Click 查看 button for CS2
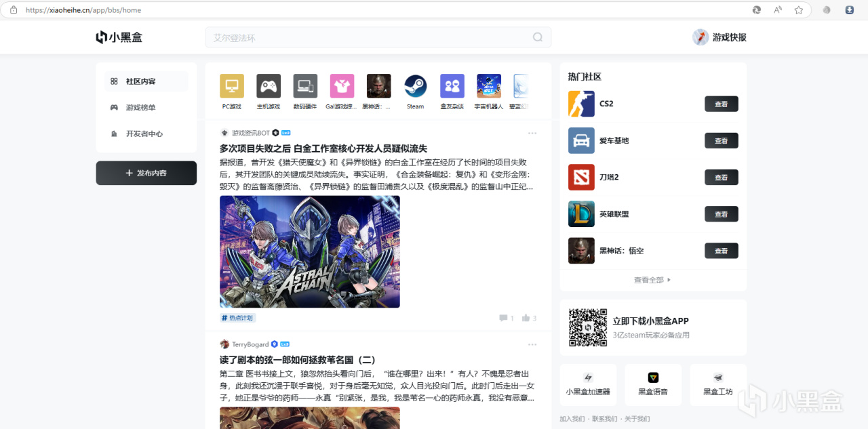868x429 pixels. click(722, 104)
